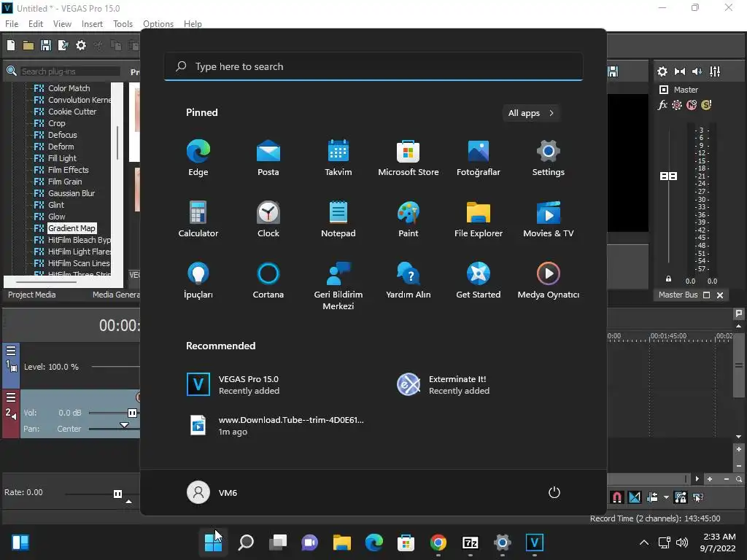Click the downmix output icon in Master Bus

point(680,71)
